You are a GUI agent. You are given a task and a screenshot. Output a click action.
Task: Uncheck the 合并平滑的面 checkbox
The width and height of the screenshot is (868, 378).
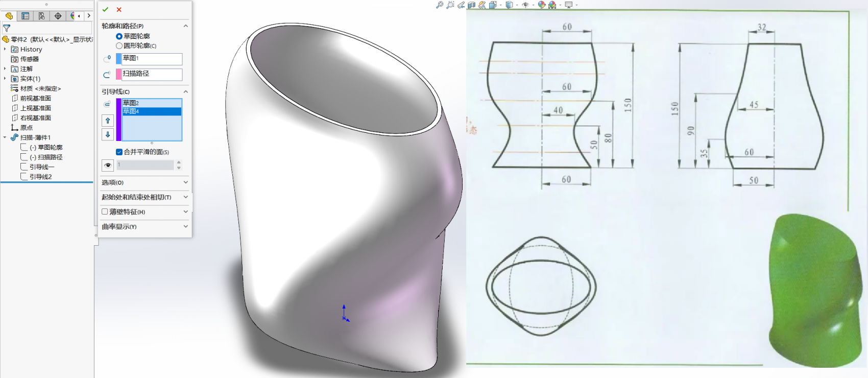pos(119,152)
